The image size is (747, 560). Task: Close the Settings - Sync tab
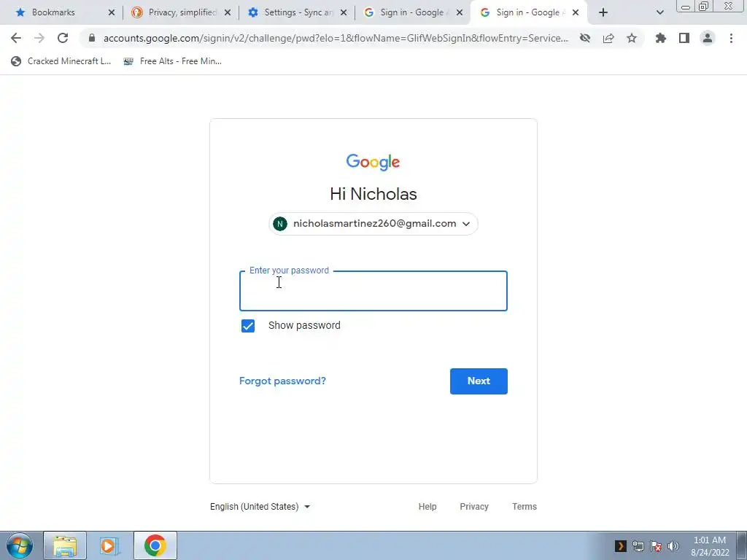pos(344,13)
